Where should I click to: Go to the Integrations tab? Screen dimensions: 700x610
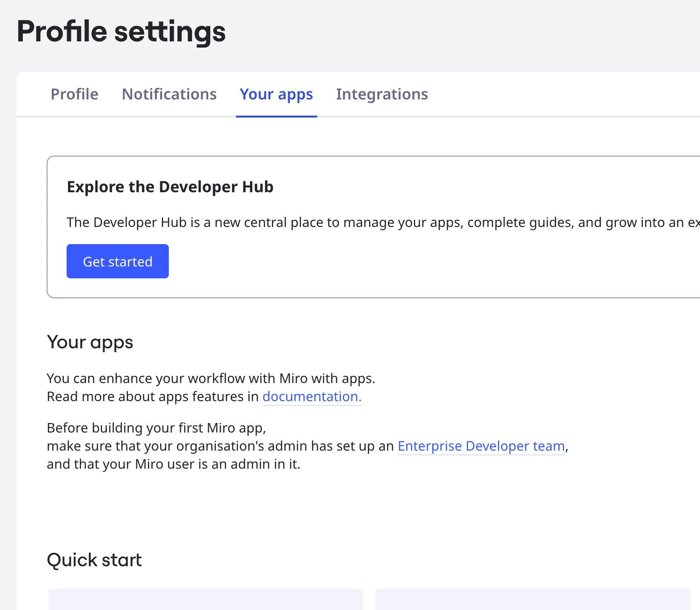coord(382,94)
